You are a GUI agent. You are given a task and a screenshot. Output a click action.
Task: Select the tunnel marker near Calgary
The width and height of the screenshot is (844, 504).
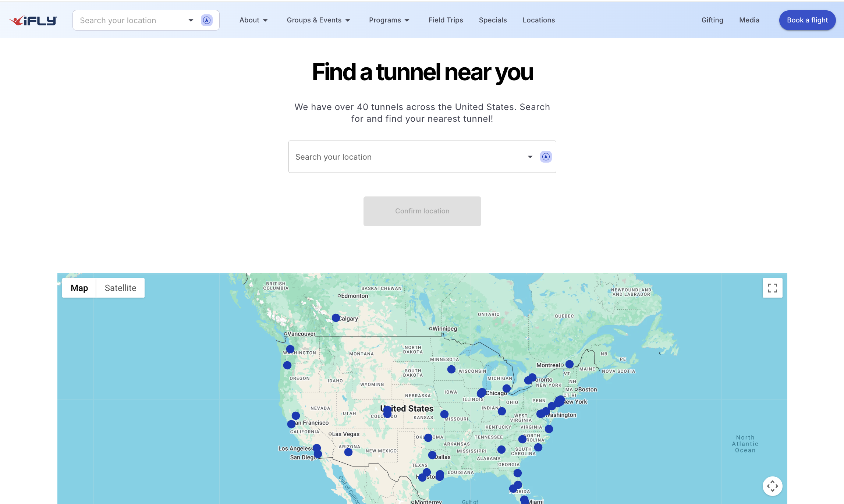coord(336,318)
